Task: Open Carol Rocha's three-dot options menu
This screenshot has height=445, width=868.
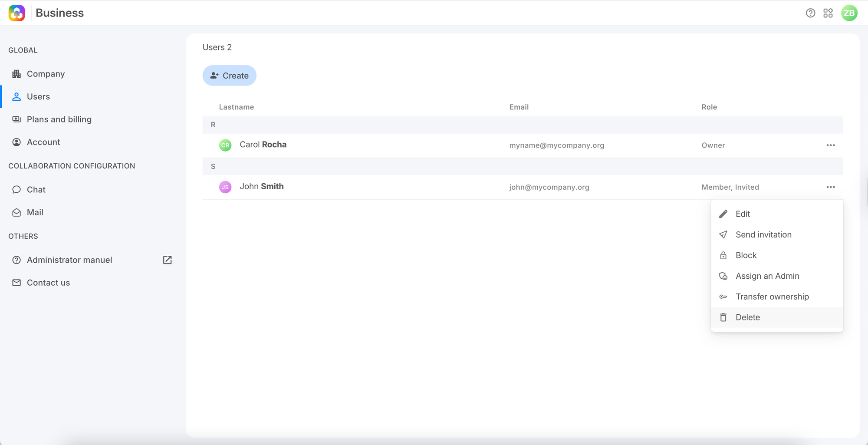Action: tap(831, 145)
